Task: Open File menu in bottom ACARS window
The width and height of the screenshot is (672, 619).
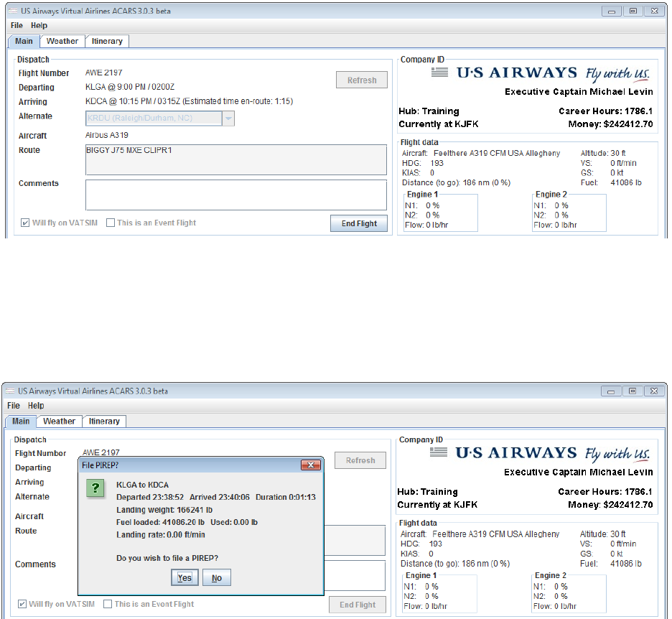Action: click(x=14, y=406)
